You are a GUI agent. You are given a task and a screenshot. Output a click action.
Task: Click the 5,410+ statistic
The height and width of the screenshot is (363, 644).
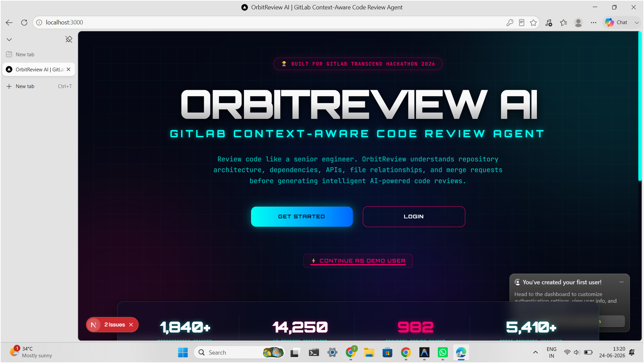click(x=531, y=327)
